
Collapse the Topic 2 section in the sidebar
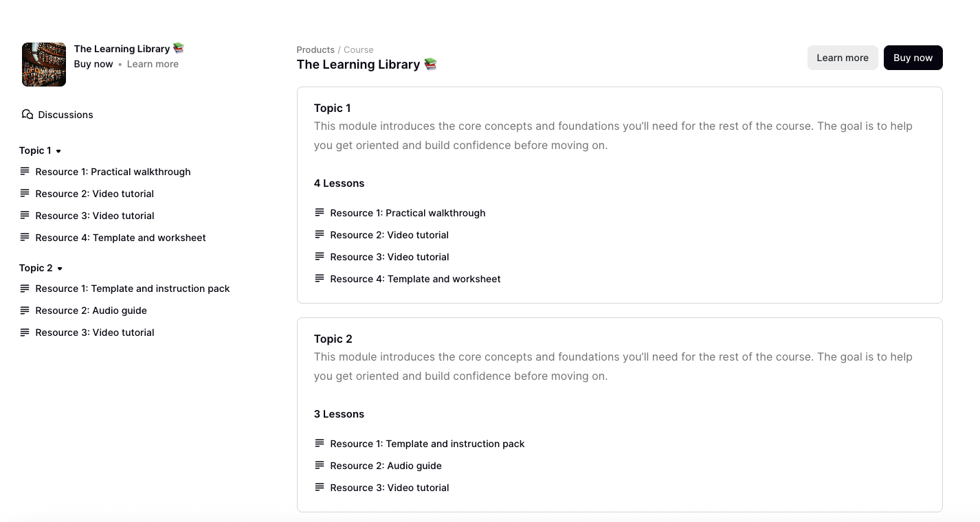(58, 268)
